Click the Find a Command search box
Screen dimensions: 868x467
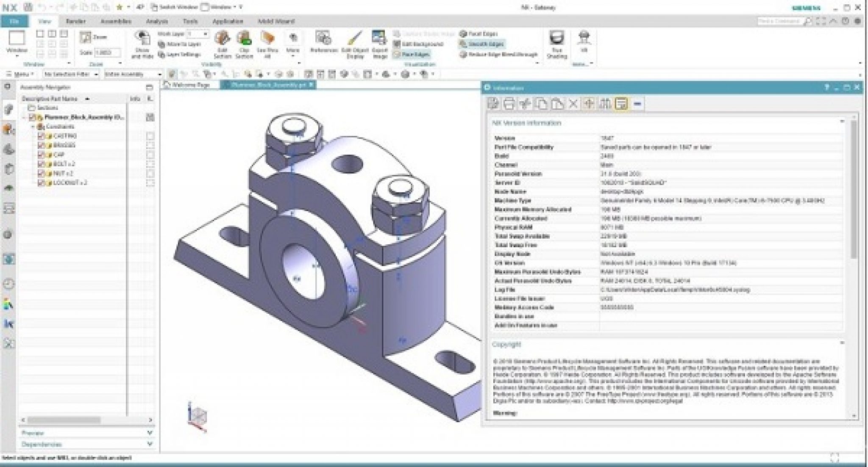point(779,21)
